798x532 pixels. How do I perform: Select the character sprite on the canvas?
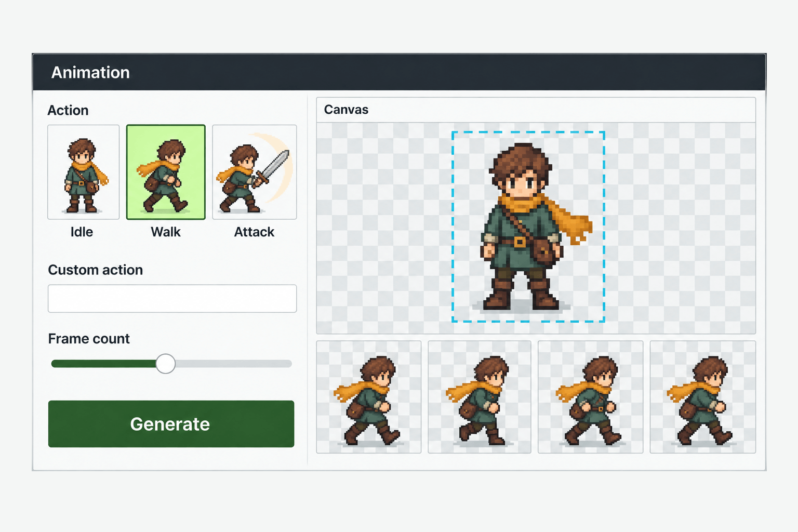click(528, 227)
